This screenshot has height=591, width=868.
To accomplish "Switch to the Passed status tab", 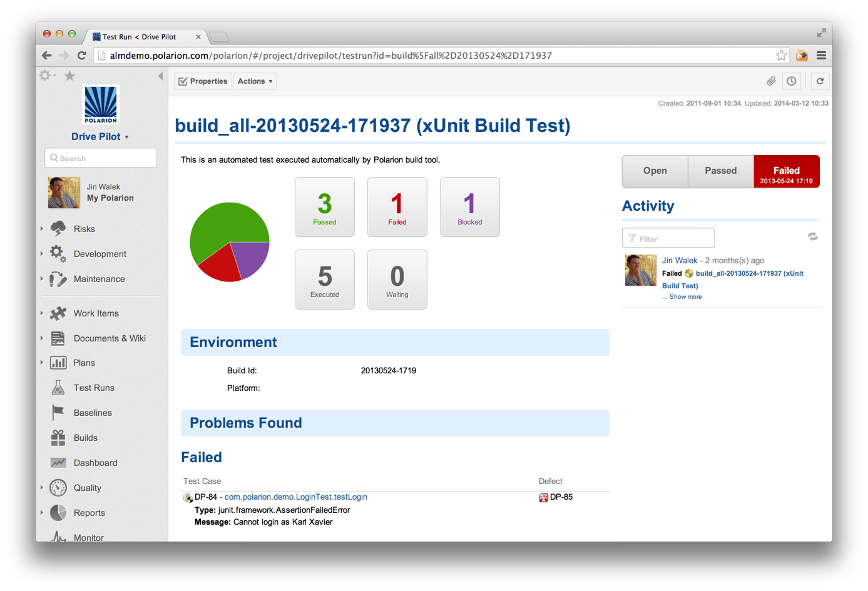I will 720,171.
